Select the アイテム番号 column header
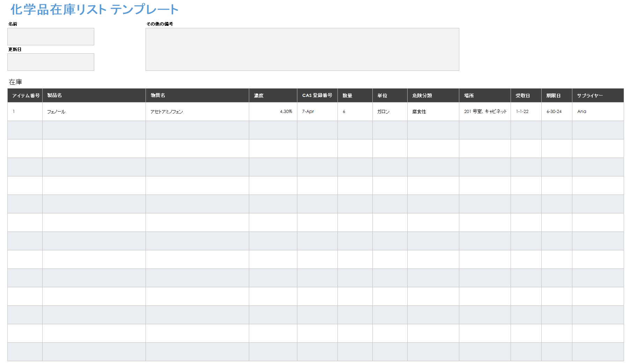Viewport: 631px width, 364px height. 25,96
